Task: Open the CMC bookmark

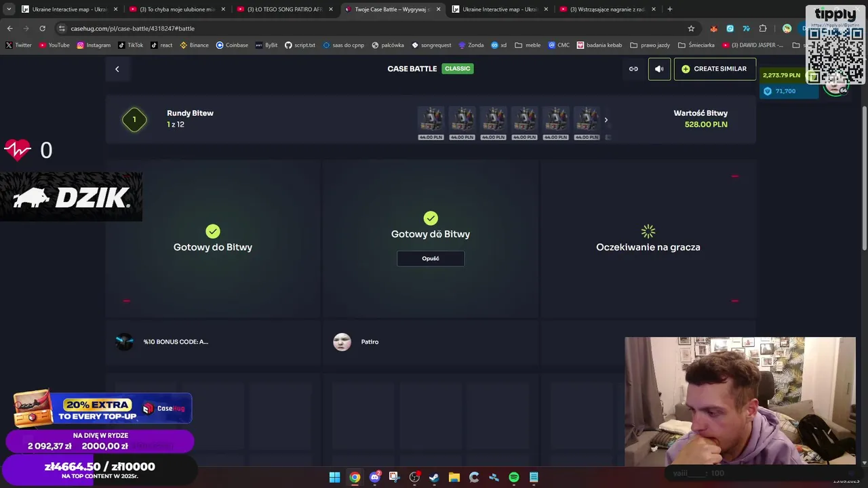Action: coord(559,45)
